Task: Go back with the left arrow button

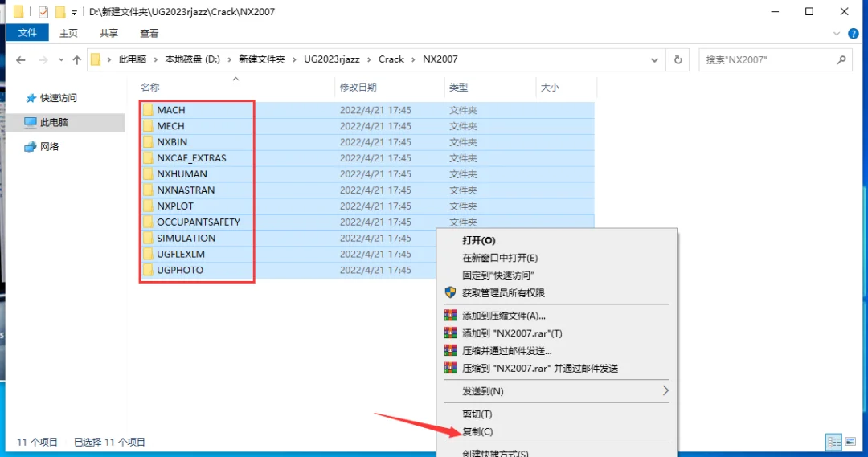Action: click(20, 59)
